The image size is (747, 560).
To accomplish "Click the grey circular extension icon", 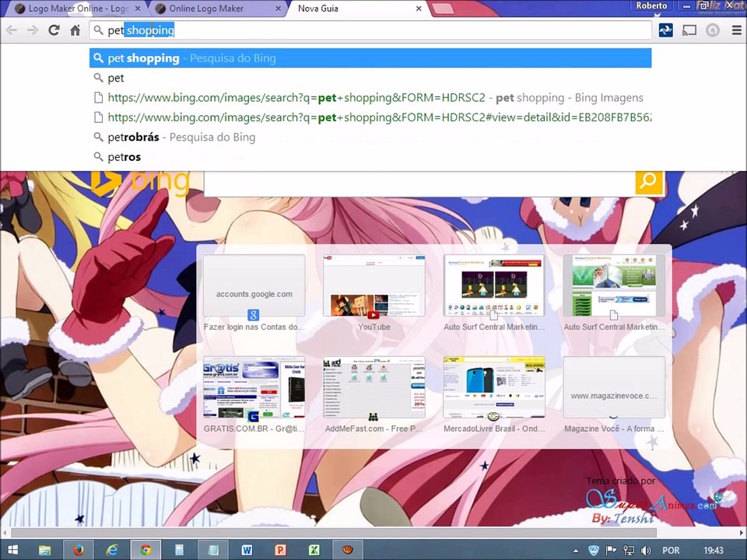I will 713,30.
